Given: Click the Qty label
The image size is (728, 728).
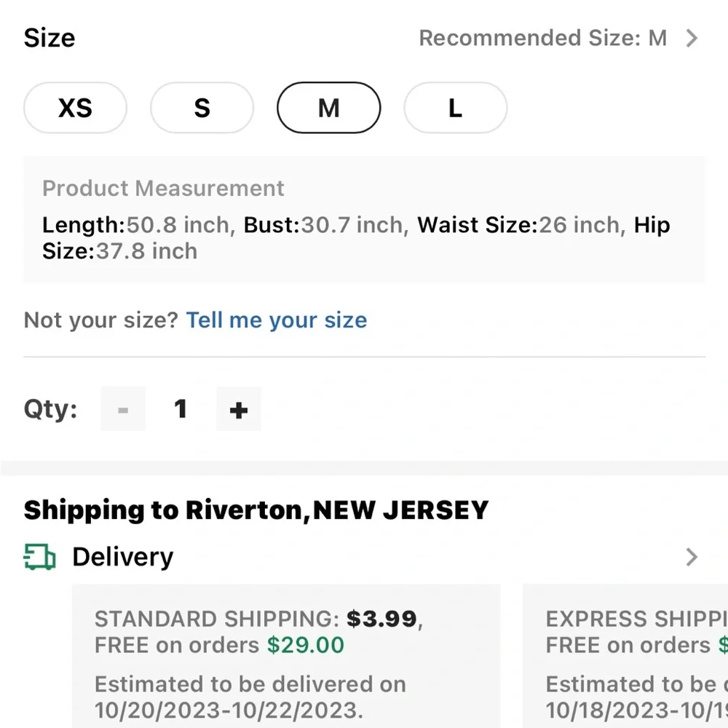Looking at the screenshot, I should click(x=50, y=409).
